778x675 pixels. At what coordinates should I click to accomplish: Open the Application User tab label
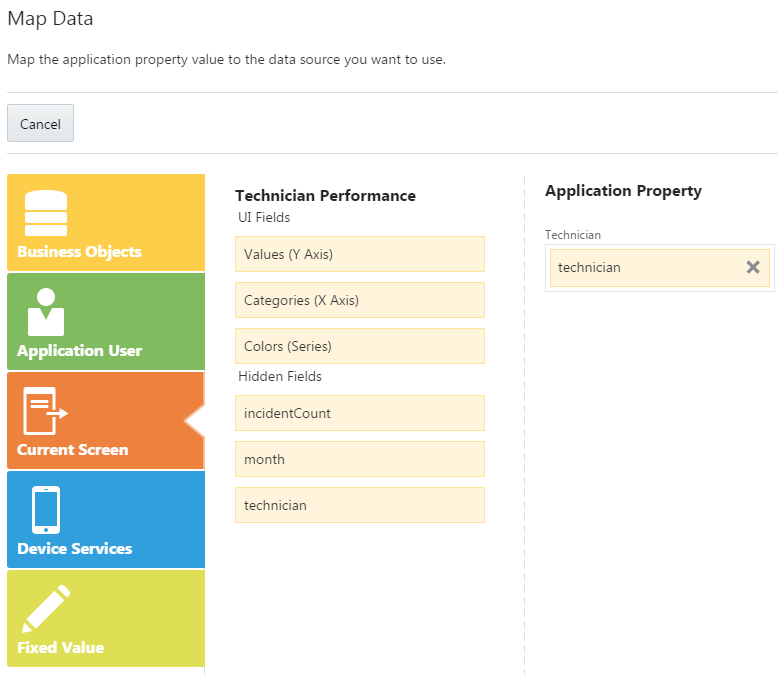click(79, 351)
